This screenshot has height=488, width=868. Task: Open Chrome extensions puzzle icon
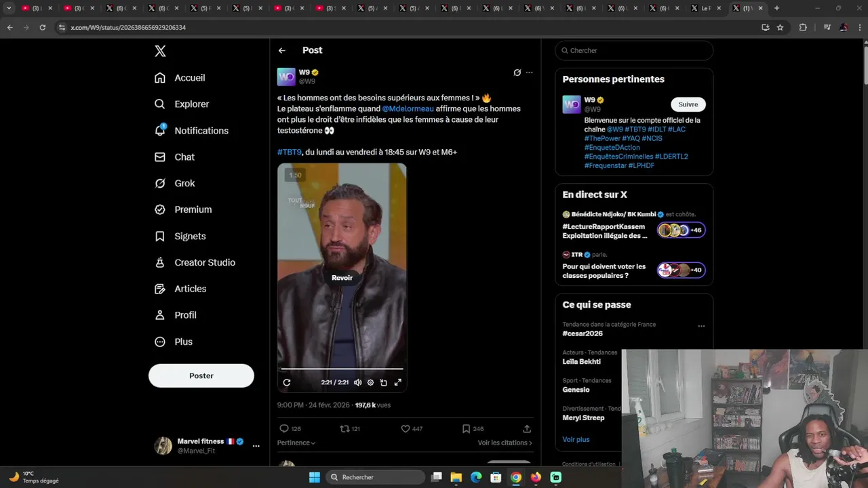(803, 27)
